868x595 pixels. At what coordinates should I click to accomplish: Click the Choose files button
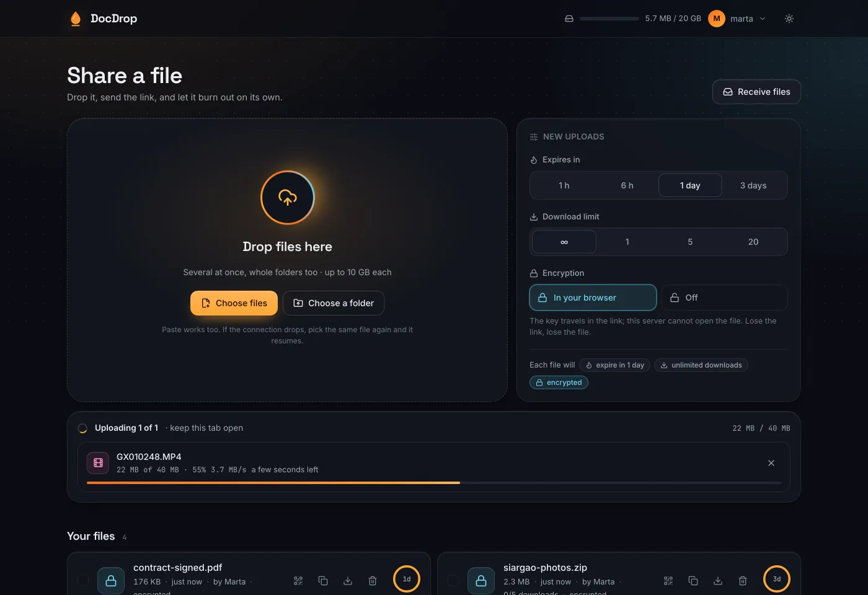pos(234,303)
